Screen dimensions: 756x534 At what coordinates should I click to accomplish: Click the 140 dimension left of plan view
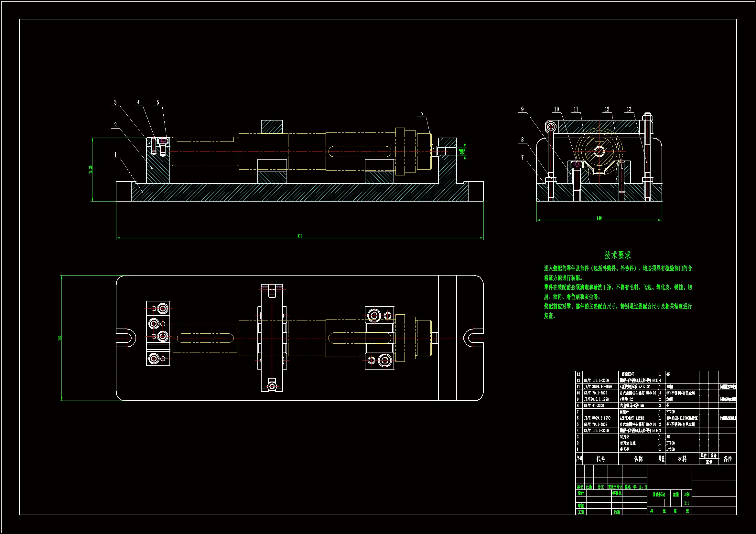(60, 338)
